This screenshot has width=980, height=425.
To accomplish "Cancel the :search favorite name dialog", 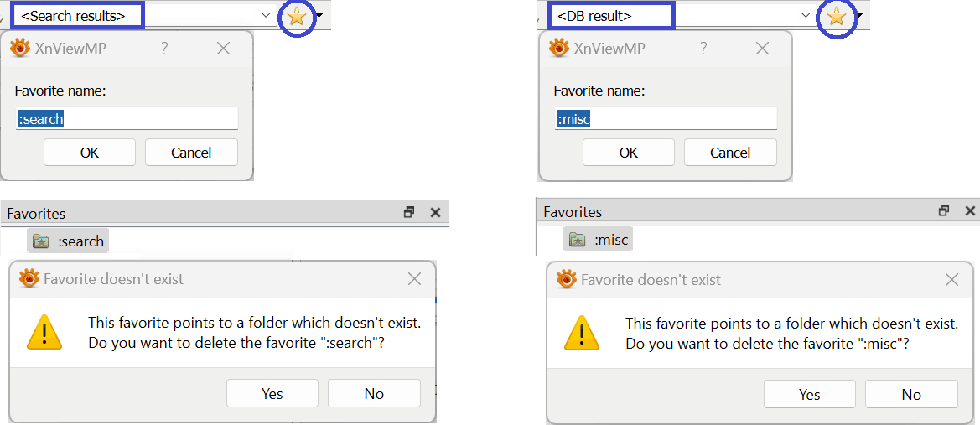I will pos(191,153).
